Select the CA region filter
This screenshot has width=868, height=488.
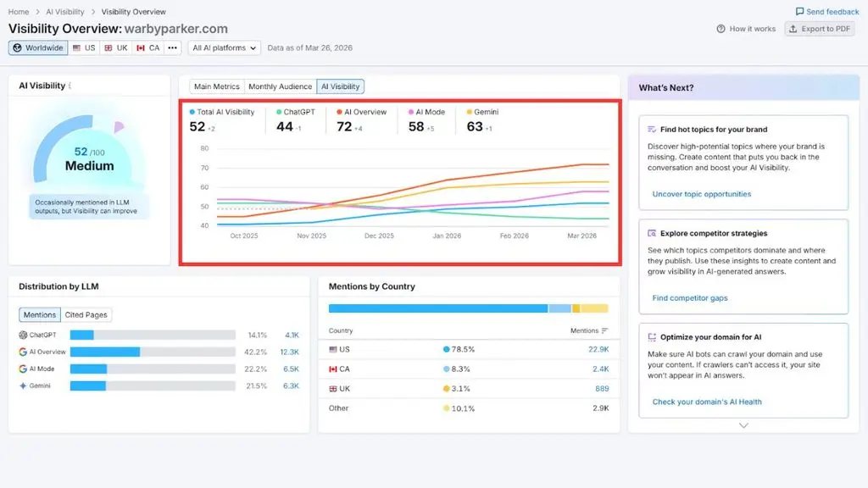pyautogui.click(x=148, y=48)
